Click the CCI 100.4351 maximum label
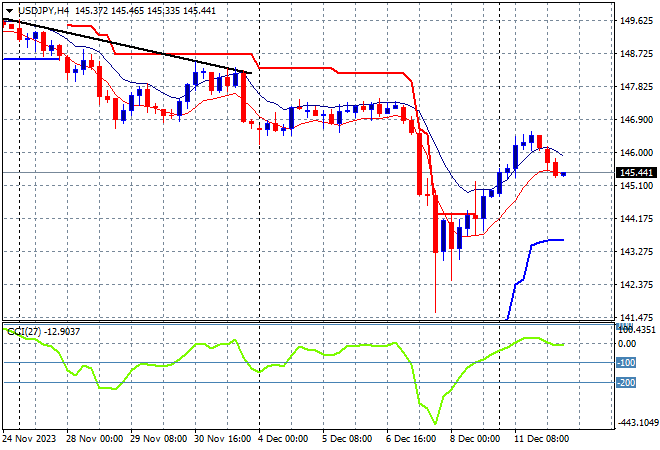 [x=636, y=329]
